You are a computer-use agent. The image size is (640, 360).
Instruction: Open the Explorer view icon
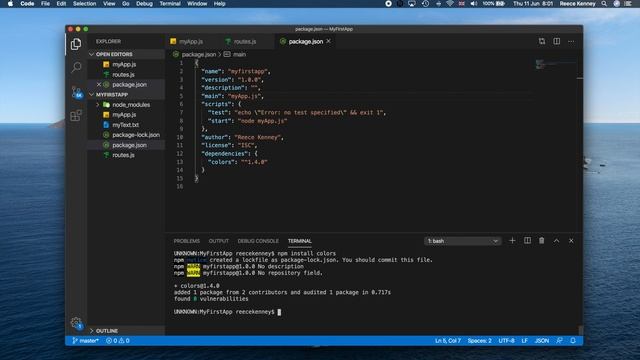[76, 44]
